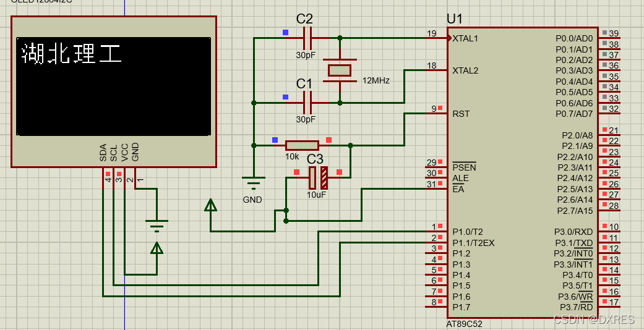Click the P2.7/A15 pin label

[575, 211]
